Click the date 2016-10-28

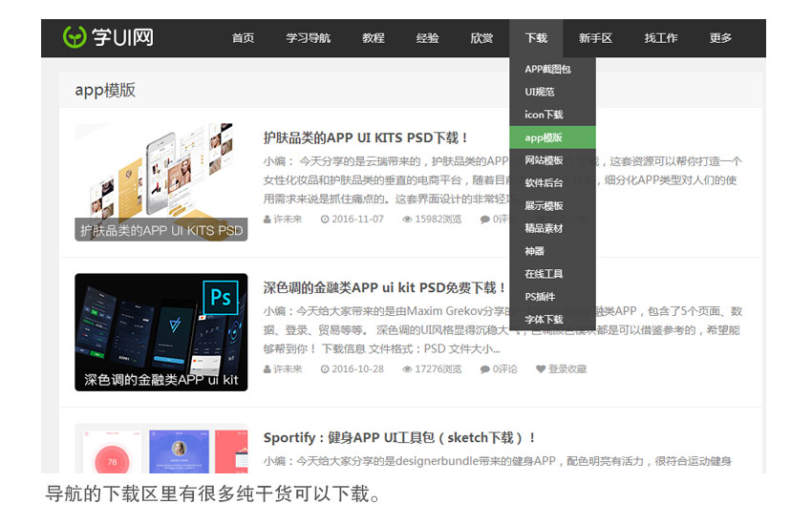pyautogui.click(x=357, y=368)
